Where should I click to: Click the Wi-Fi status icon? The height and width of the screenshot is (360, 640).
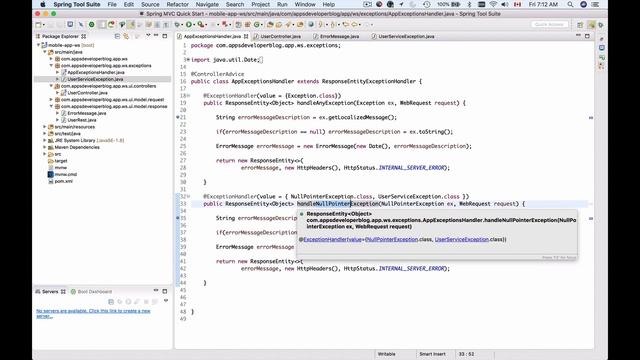(493, 4)
